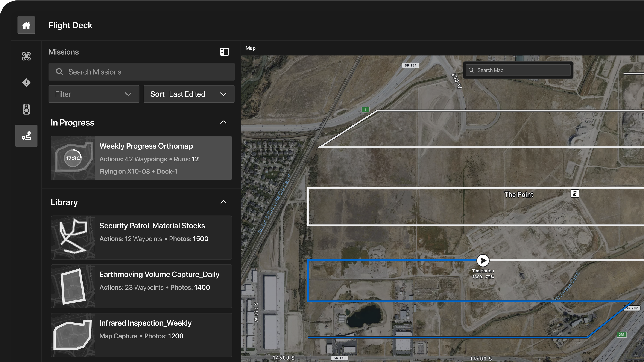Select the Map tab
The height and width of the screenshot is (362, 644).
(251, 48)
